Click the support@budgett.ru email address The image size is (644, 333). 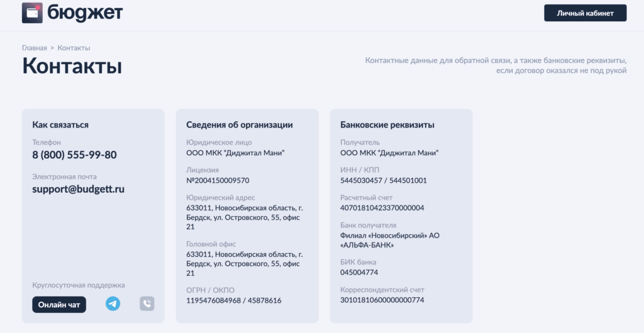(x=79, y=188)
